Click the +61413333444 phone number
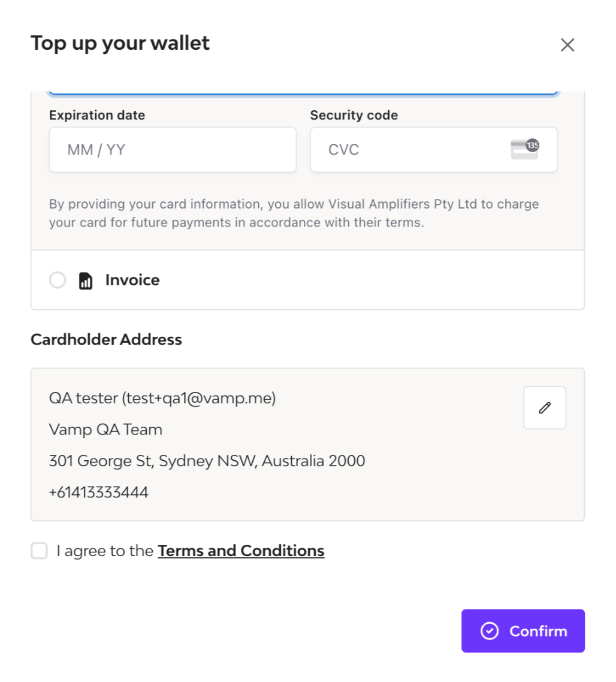Image resolution: width=616 pixels, height=682 pixels. 99,493
